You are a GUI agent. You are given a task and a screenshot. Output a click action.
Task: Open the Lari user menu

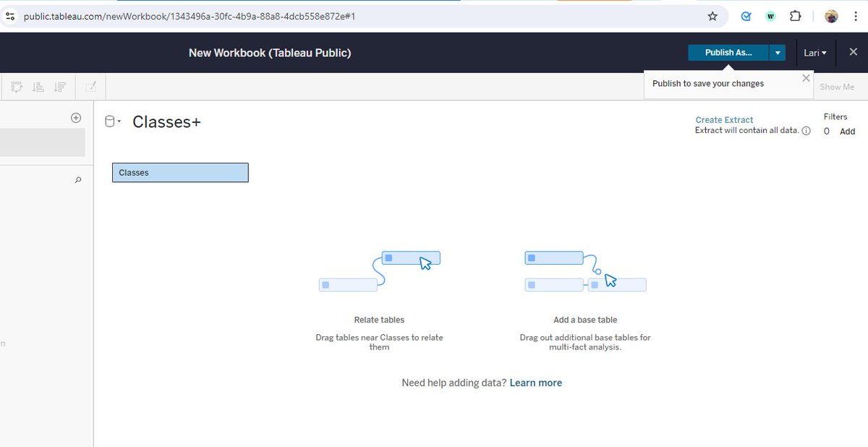click(814, 53)
